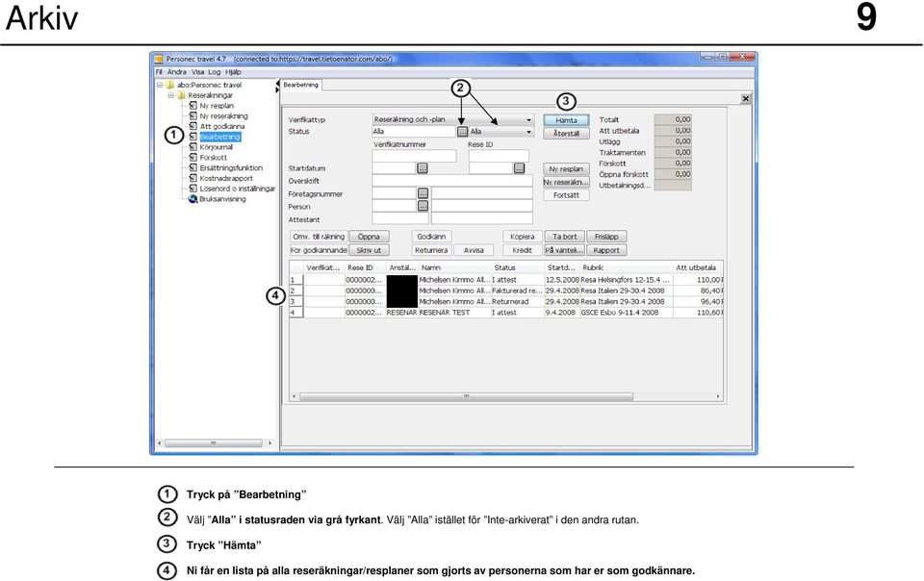Viewport: 924px width, 581px height.
Task: Click the Godkänn button
Action: (431, 237)
